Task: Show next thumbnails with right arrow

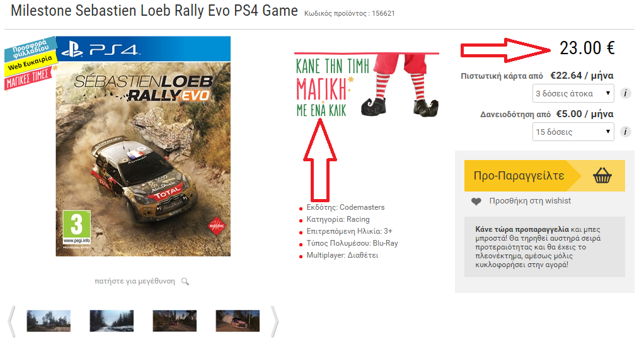Action: (274, 321)
